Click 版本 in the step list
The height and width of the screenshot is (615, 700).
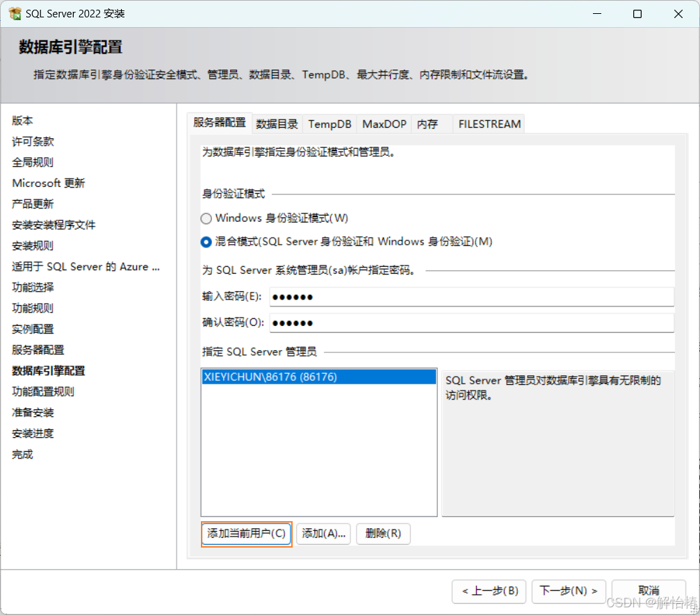[22, 120]
